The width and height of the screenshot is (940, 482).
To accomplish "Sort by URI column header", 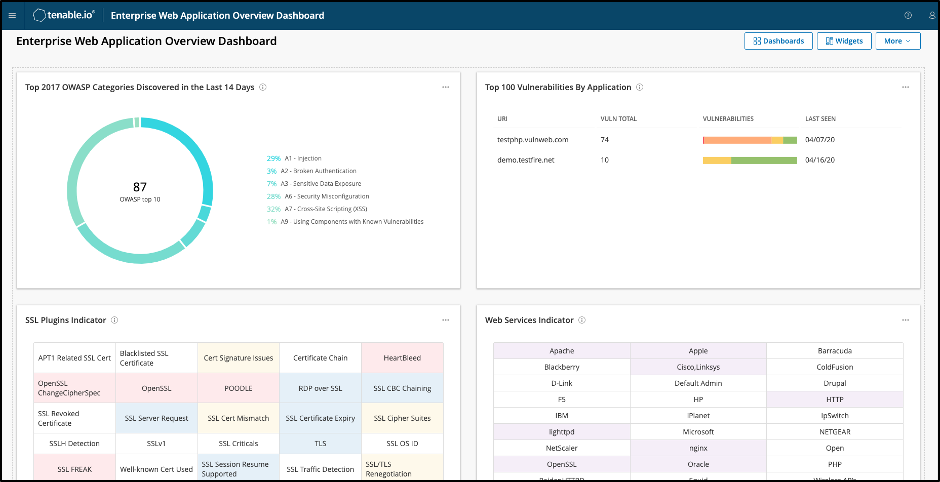I will tap(502, 119).
